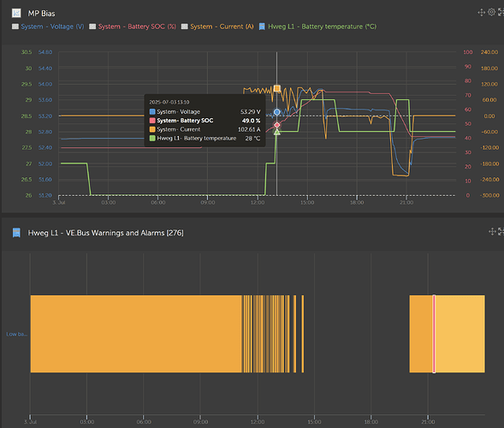This screenshot has width=504, height=428.
Task: Open MP Bias widget settings gear
Action: point(491,12)
